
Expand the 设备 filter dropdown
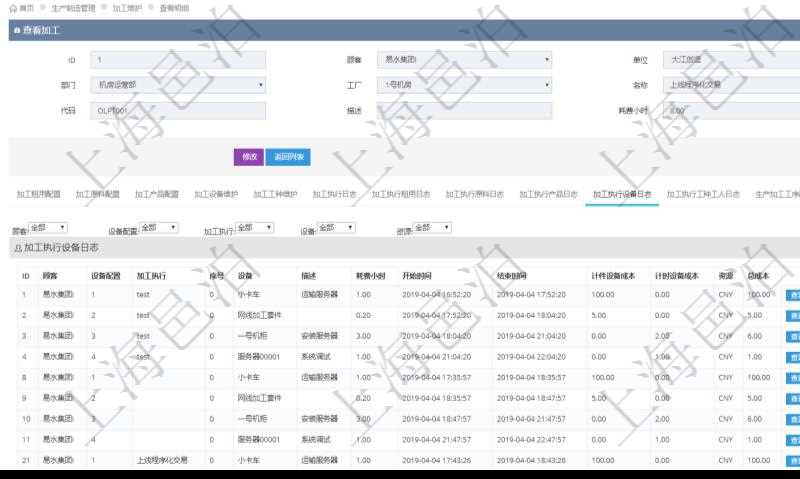point(336,228)
